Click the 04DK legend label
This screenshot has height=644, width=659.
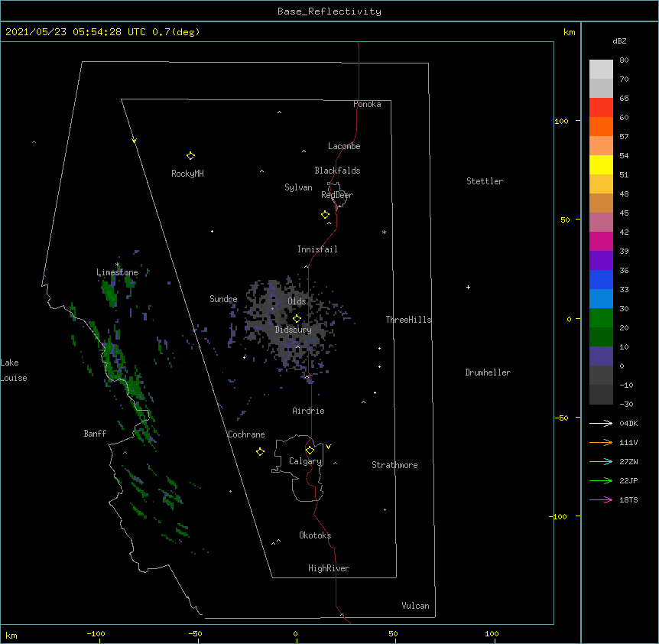[x=628, y=423]
